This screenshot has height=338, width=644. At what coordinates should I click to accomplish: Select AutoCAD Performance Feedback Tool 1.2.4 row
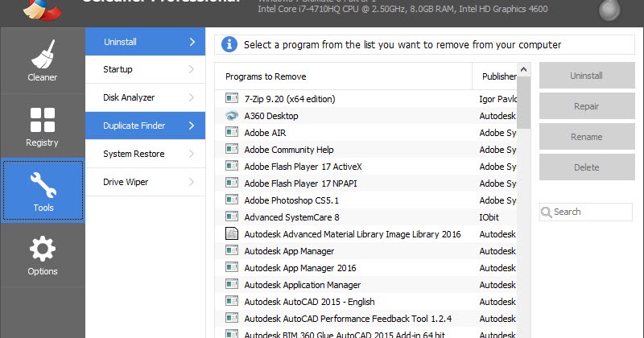point(365,319)
